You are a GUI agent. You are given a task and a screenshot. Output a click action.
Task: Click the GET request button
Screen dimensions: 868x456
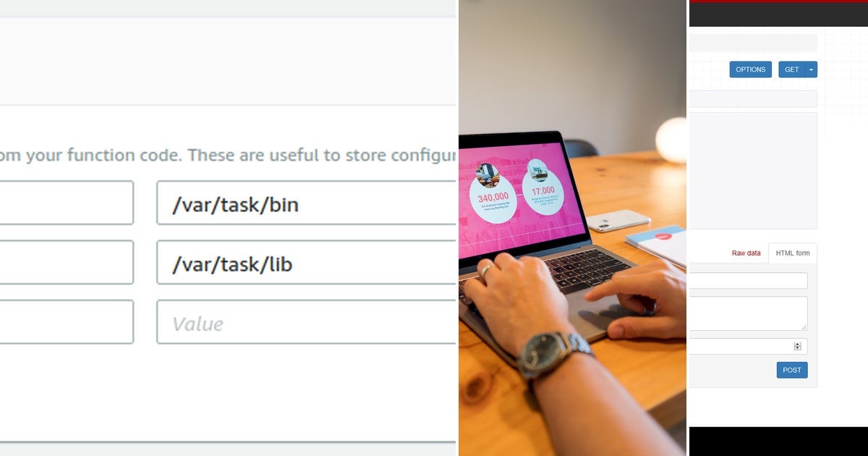(x=792, y=69)
